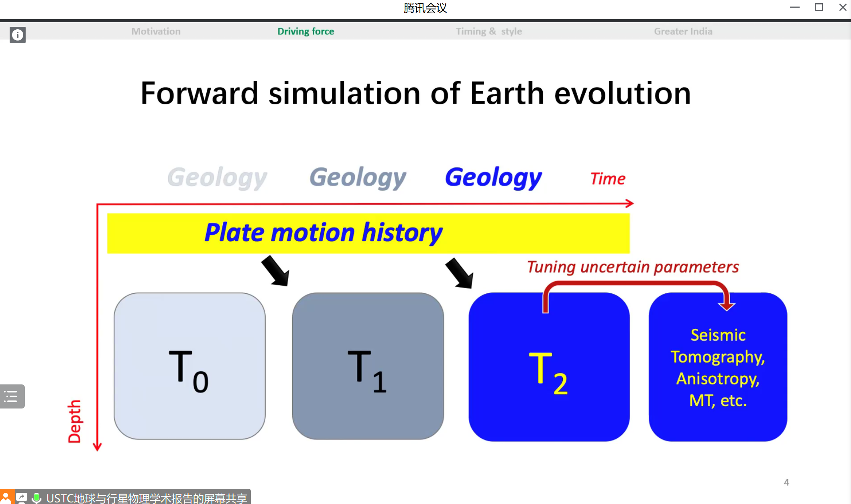Maximize the Tencent Meeting window
Viewport: 851px width, 504px height.
click(819, 7)
